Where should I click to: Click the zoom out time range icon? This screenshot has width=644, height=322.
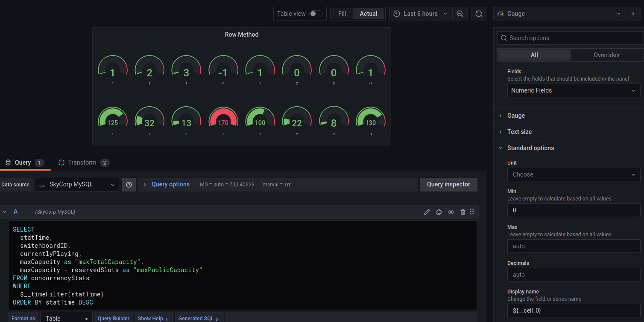[x=460, y=14]
